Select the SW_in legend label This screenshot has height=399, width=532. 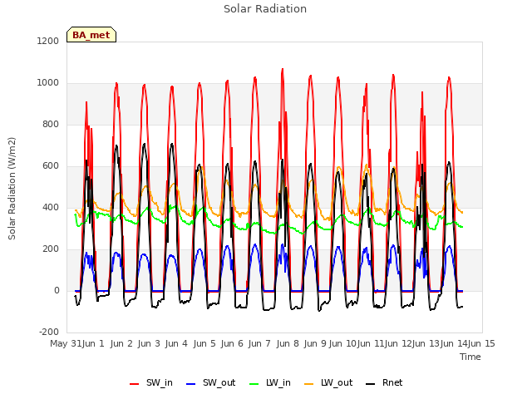(x=160, y=382)
